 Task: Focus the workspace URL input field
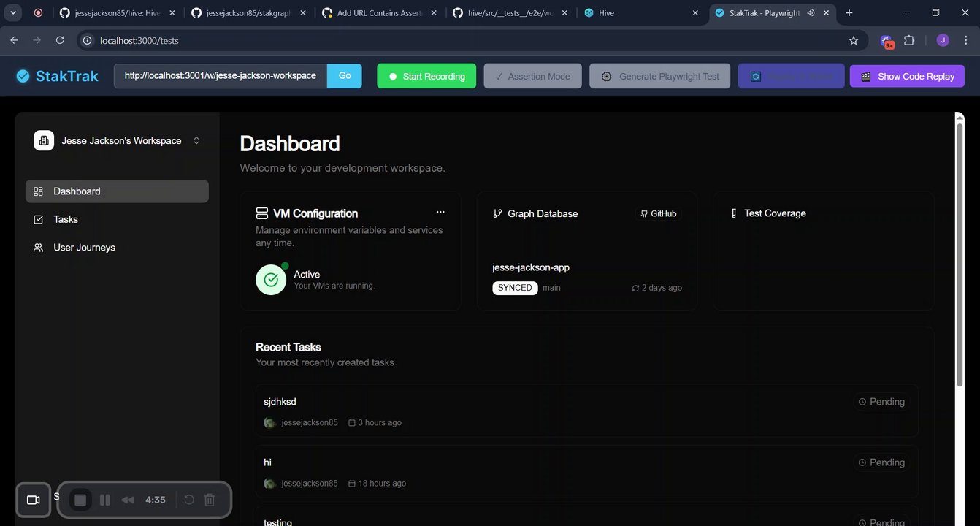point(221,76)
